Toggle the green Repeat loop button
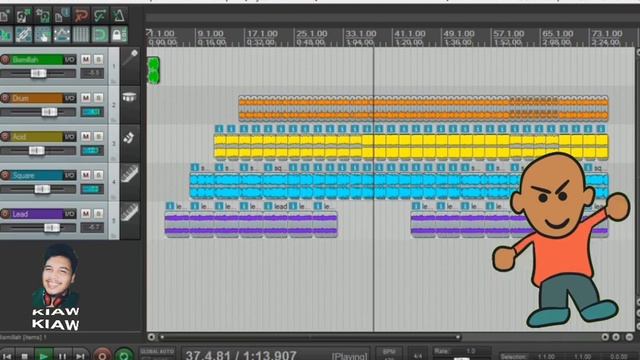640x360 pixels. pos(124,355)
